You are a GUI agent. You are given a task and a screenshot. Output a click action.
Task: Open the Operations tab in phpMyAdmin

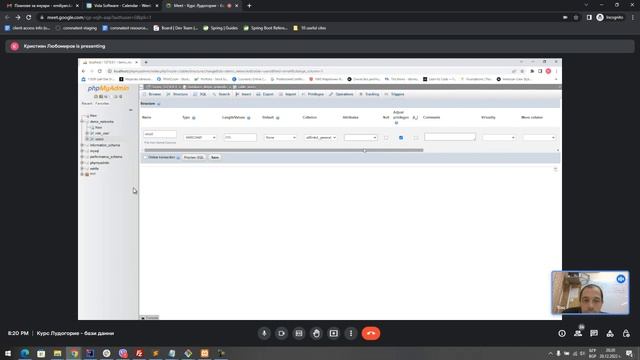click(342, 94)
